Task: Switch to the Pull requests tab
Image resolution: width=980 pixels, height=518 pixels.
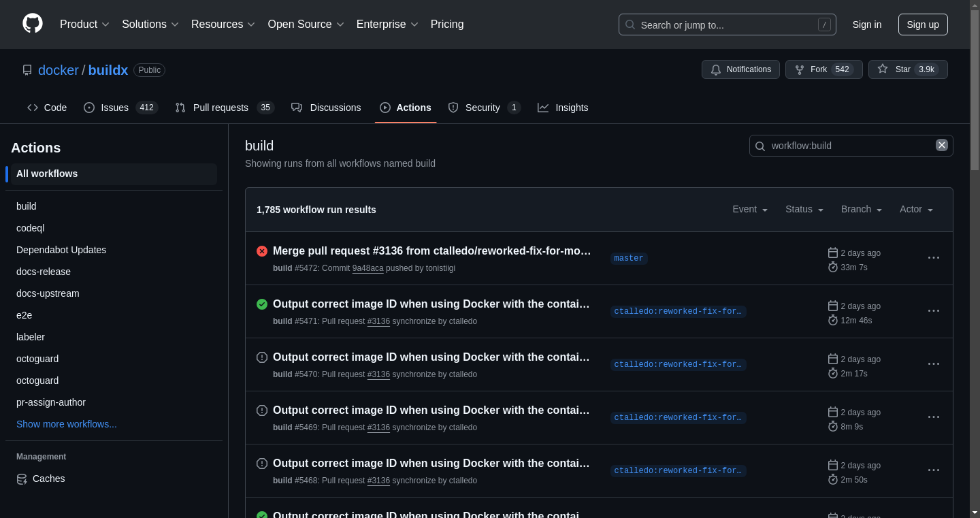Action: click(224, 108)
